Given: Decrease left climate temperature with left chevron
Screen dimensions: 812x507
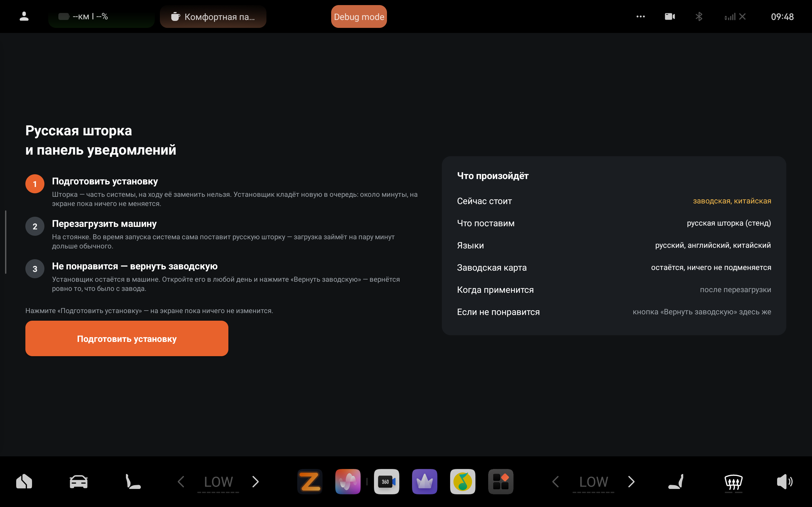Looking at the screenshot, I should 181,482.
